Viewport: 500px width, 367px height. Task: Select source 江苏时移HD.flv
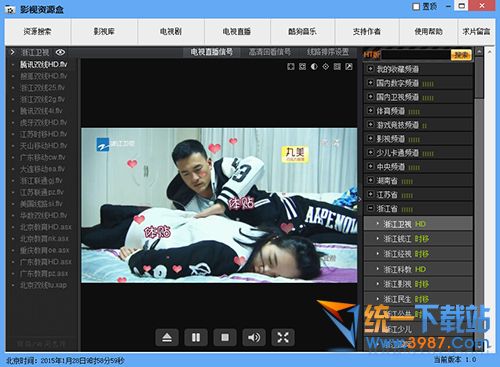click(44, 134)
